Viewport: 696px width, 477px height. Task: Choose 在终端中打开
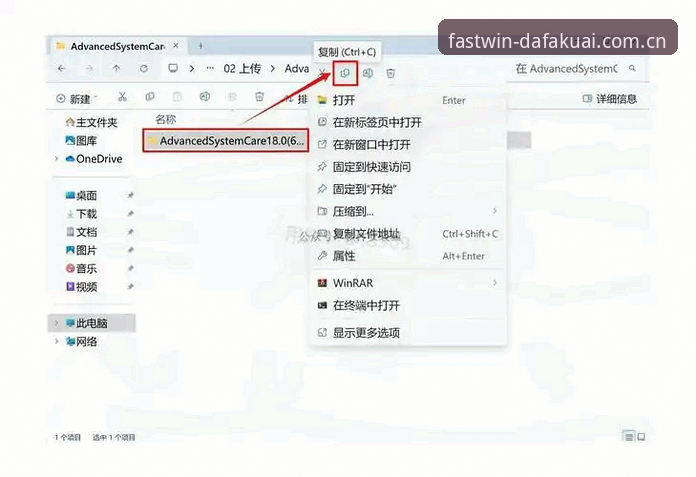click(x=408, y=305)
